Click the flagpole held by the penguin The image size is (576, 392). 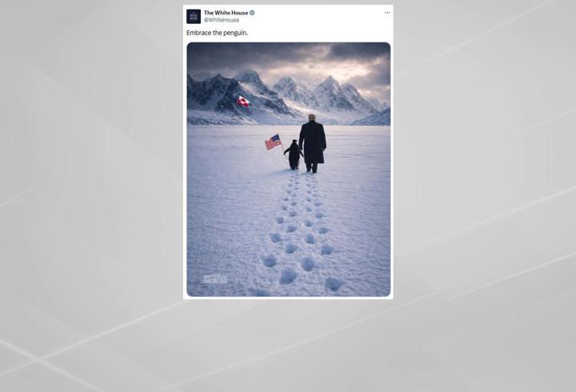click(x=283, y=147)
